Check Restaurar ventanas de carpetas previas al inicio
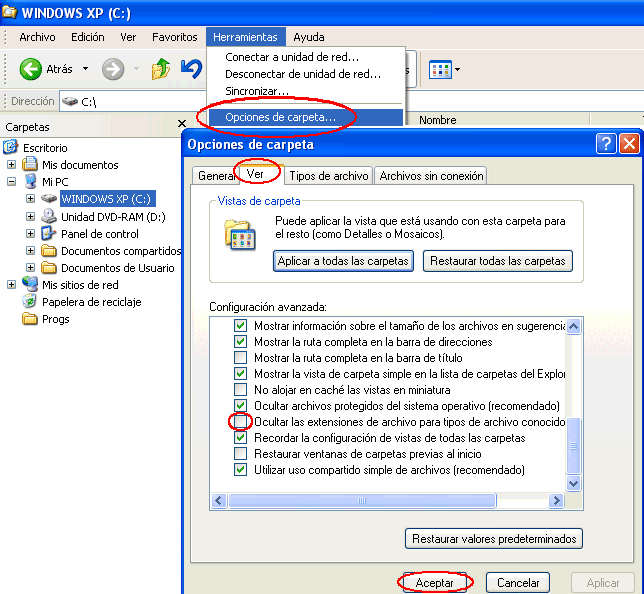This screenshot has width=644, height=594. click(240, 454)
